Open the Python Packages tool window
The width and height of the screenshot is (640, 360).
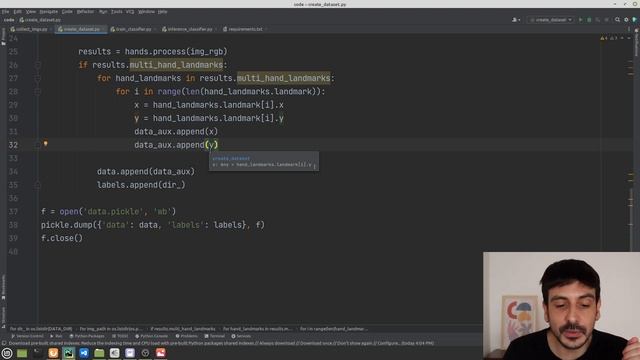(87, 336)
